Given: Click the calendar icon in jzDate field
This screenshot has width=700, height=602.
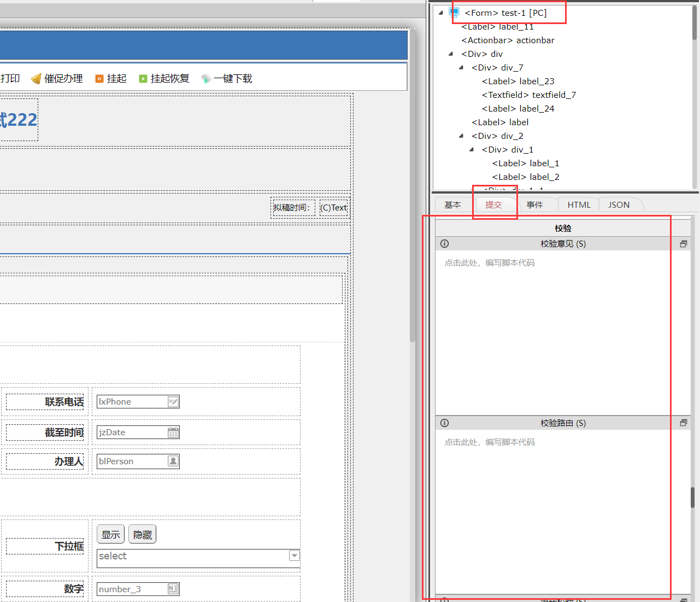Looking at the screenshot, I should [x=173, y=432].
